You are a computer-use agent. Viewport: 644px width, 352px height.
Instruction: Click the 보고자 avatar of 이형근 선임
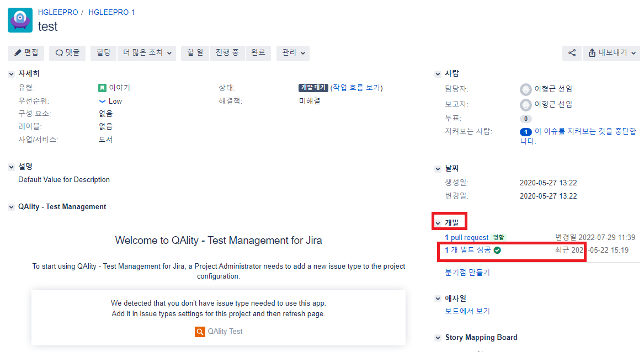coord(526,105)
